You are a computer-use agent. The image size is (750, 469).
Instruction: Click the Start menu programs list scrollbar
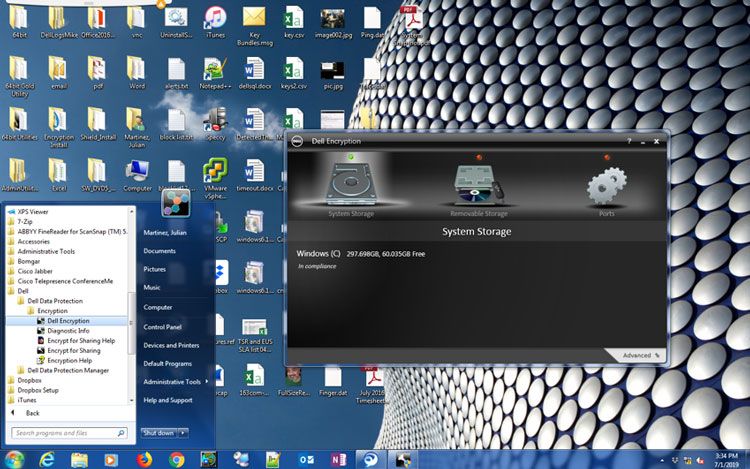(131, 324)
